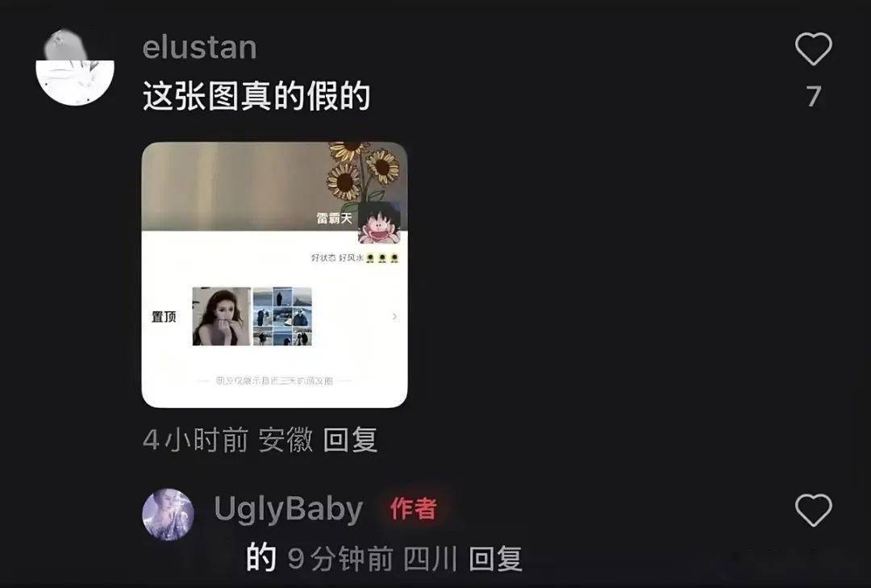The width and height of the screenshot is (871, 588).
Task: Like elustan's comment with the heart icon
Action: 813,49
